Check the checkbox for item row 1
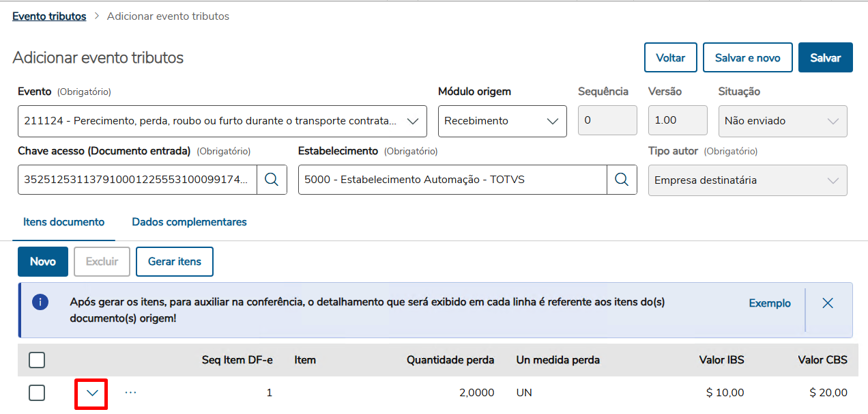This screenshot has height=414, width=868. click(x=37, y=393)
